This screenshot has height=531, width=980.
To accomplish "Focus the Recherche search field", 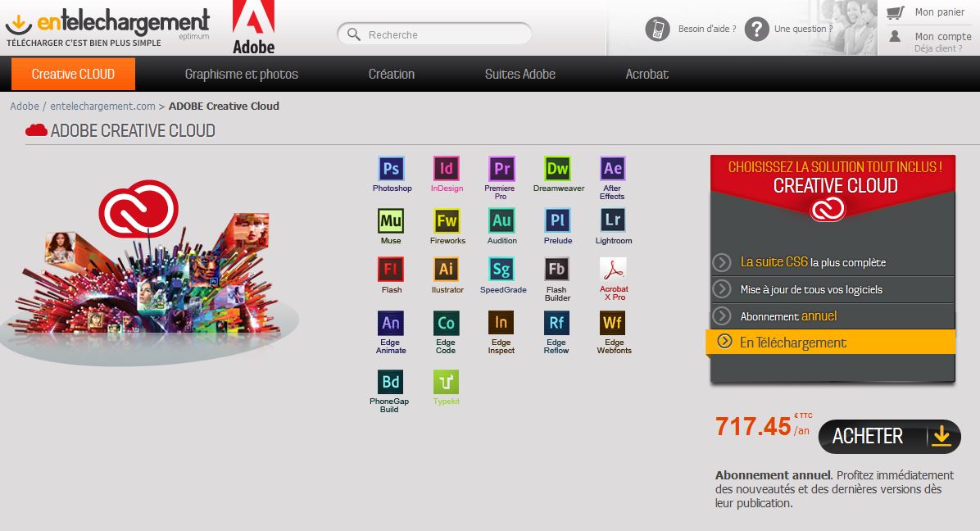I will pyautogui.click(x=434, y=34).
